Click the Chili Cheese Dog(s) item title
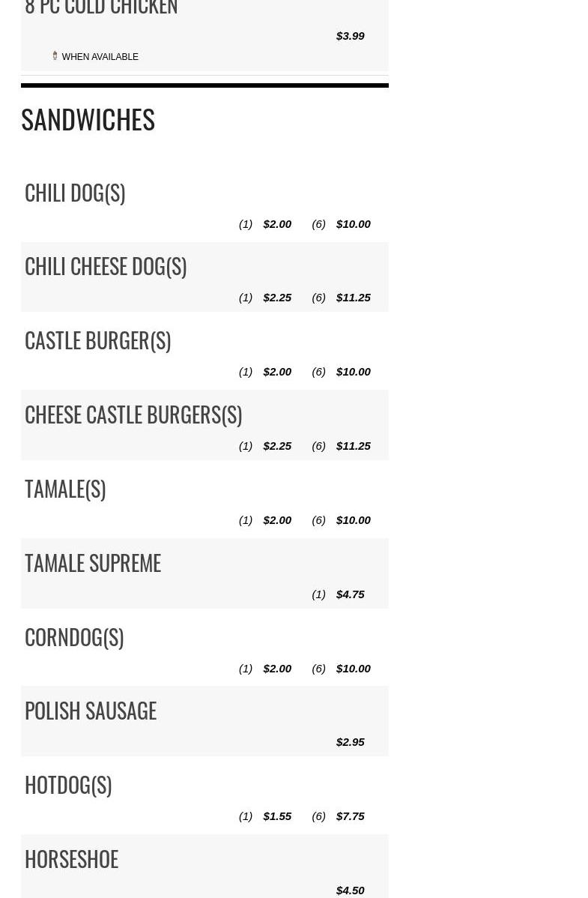 tap(106, 267)
